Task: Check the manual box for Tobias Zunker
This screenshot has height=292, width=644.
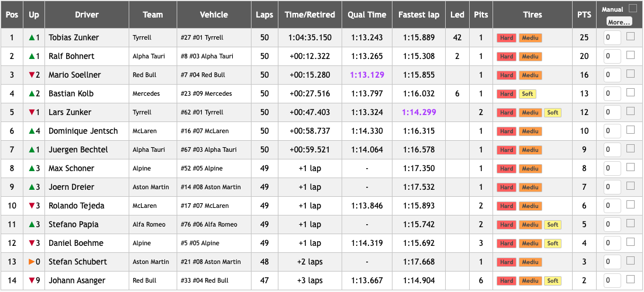Action: click(x=630, y=37)
